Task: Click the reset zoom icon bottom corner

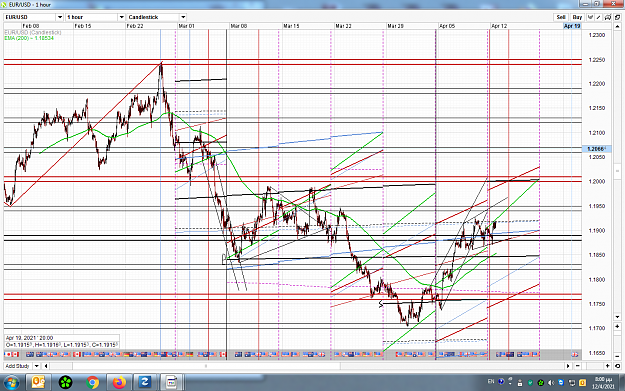Action: (x=617, y=366)
